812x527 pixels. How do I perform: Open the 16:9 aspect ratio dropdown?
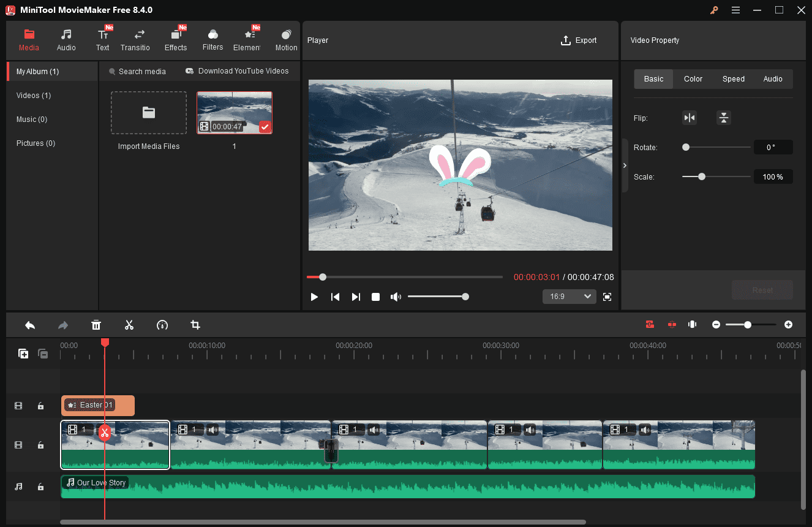tap(569, 296)
